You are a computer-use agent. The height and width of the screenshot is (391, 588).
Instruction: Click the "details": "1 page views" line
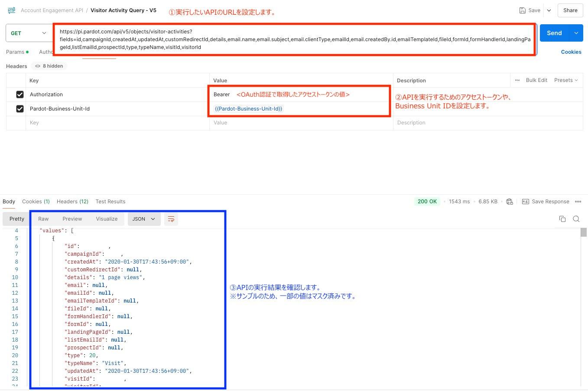tap(105, 277)
